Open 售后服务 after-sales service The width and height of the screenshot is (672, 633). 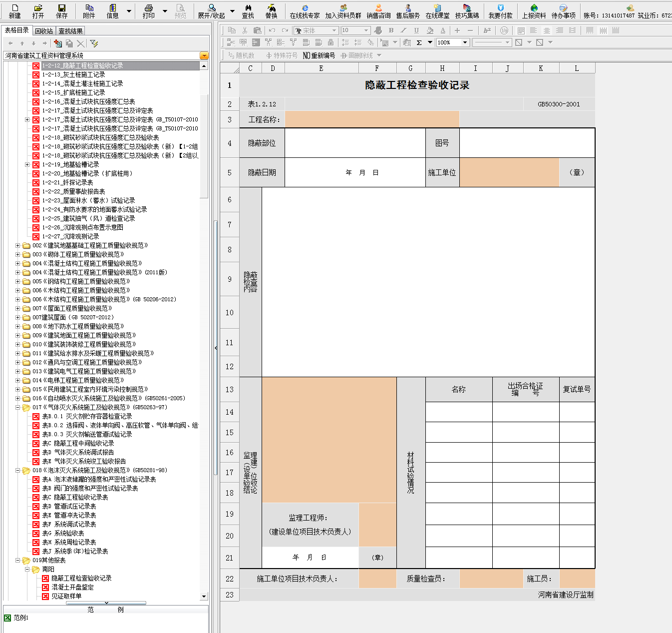tap(408, 11)
